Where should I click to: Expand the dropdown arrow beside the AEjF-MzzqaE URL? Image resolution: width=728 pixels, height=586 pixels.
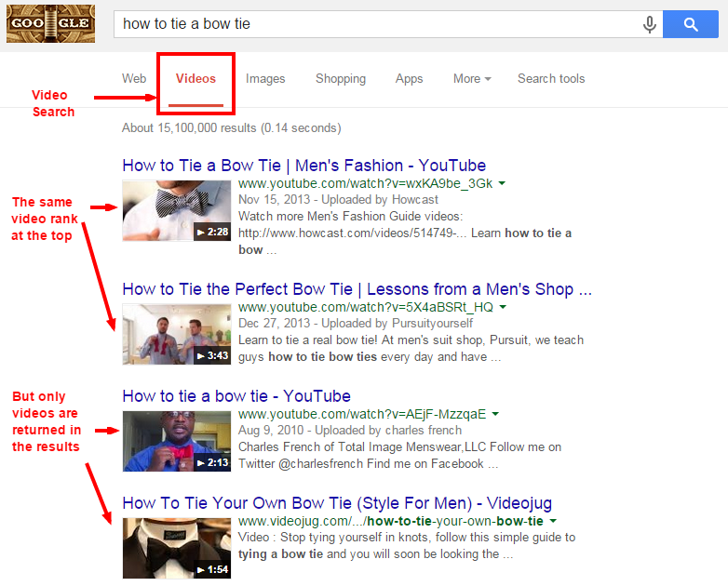click(x=495, y=414)
